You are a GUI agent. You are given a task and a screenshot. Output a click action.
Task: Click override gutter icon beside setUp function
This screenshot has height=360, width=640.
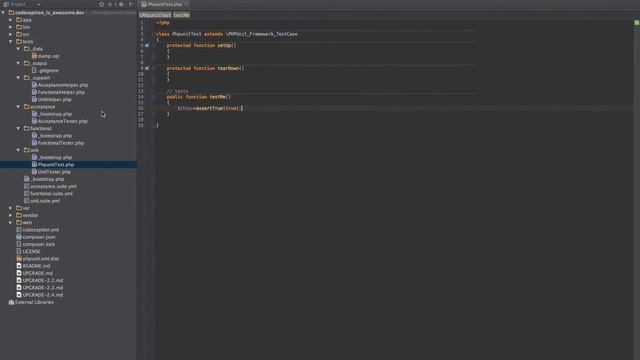pyautogui.click(x=147, y=45)
